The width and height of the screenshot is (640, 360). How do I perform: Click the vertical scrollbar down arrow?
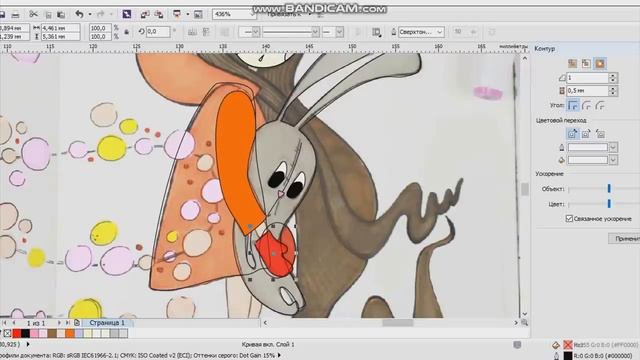coord(524,313)
